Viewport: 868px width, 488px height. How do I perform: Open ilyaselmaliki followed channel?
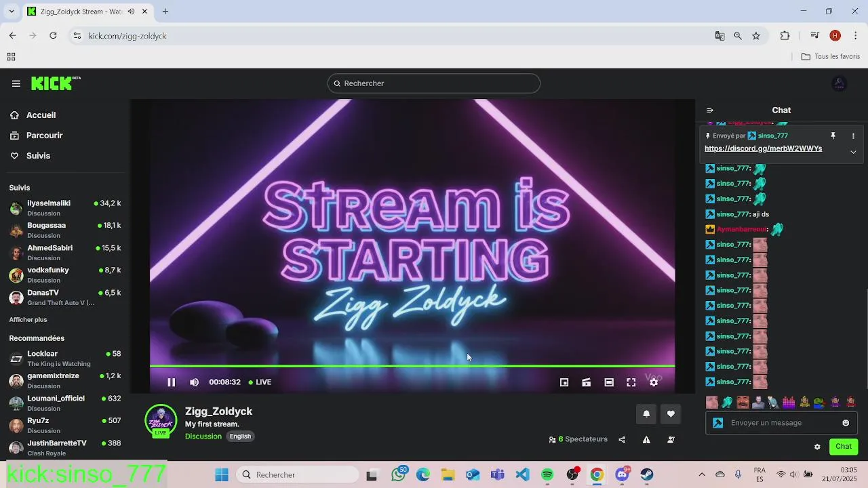point(65,208)
